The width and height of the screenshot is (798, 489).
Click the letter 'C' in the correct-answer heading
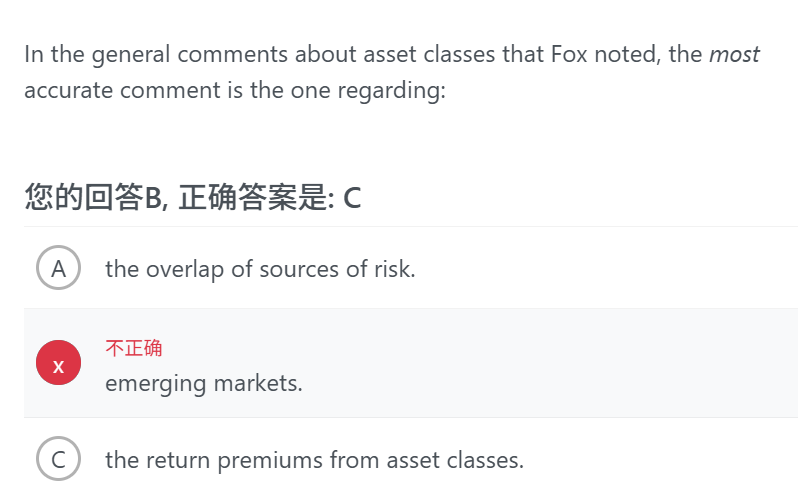pos(352,198)
